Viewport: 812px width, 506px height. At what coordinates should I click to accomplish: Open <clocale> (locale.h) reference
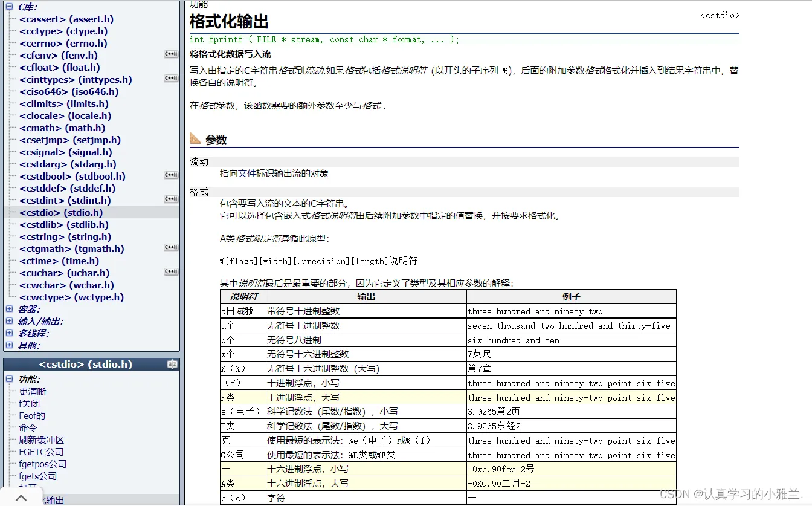[x=65, y=116]
